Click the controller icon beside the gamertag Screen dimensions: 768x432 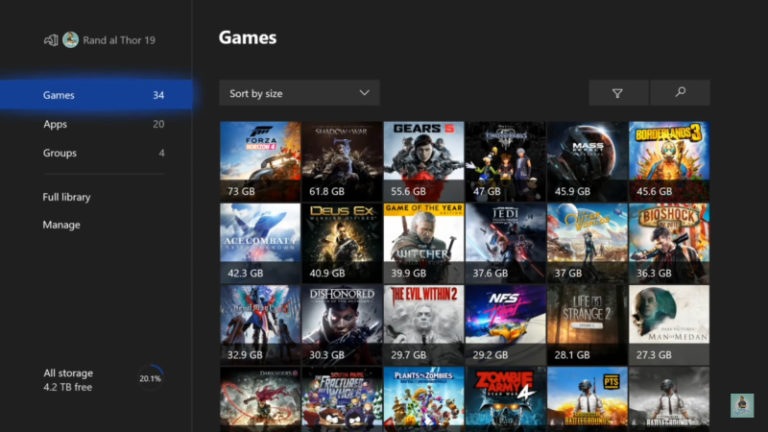coord(51,40)
